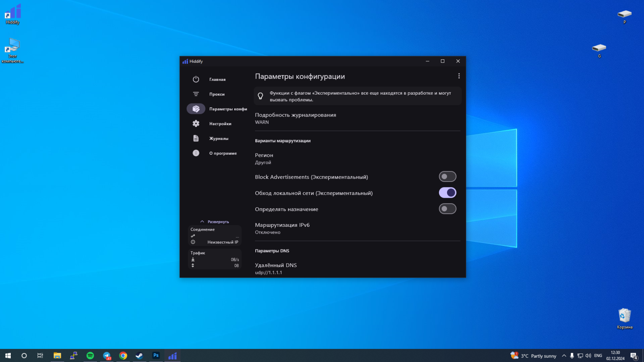Open Task View on the taskbar

(40, 355)
